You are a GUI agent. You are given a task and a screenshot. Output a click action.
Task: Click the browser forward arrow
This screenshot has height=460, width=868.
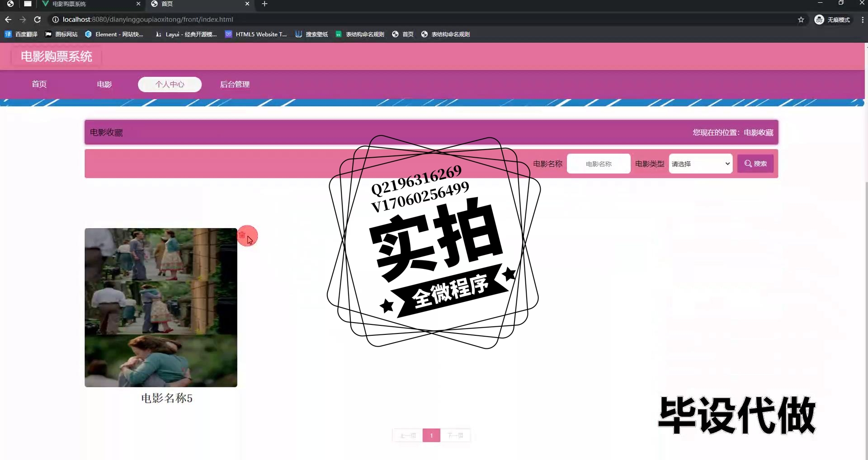coord(23,19)
